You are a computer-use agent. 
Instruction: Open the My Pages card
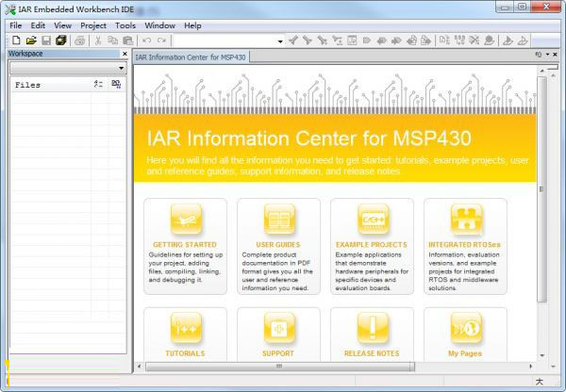click(x=465, y=335)
